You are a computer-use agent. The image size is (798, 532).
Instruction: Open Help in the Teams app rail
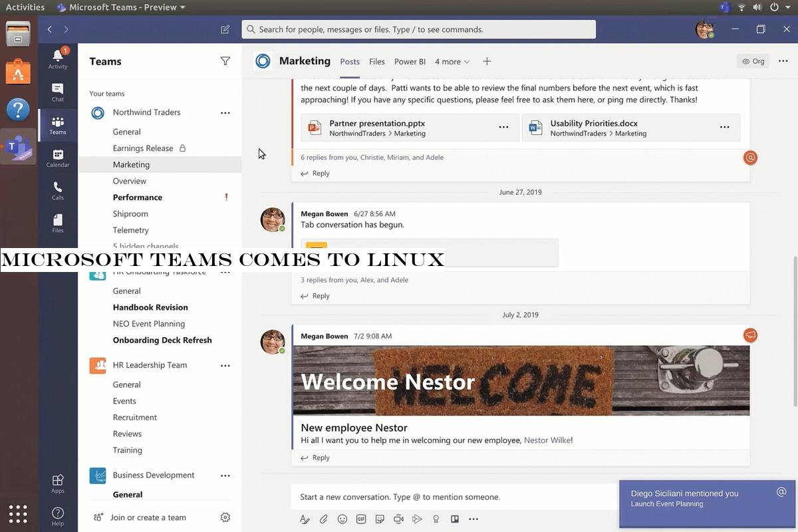pos(58,517)
